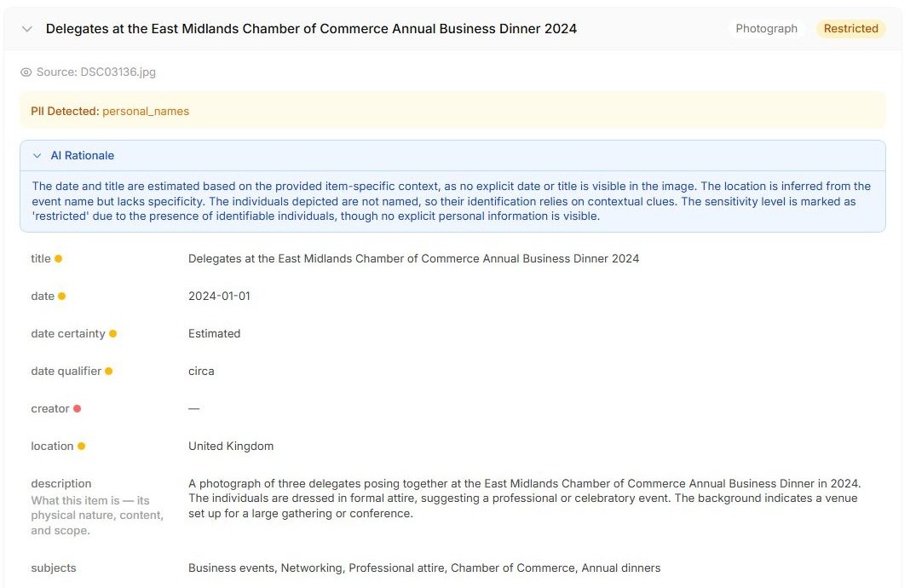Click the yellow dot next to title
916x588 pixels.
pyautogui.click(x=59, y=258)
